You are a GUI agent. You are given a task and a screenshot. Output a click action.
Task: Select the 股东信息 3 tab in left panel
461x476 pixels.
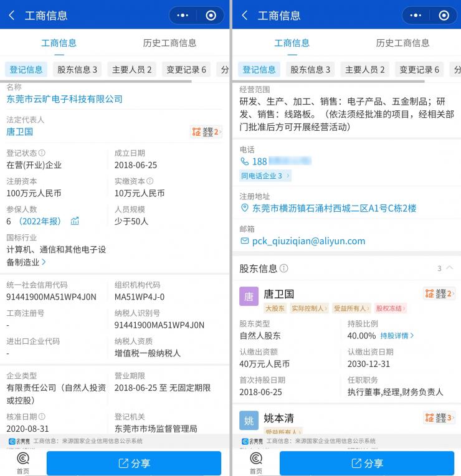click(77, 69)
